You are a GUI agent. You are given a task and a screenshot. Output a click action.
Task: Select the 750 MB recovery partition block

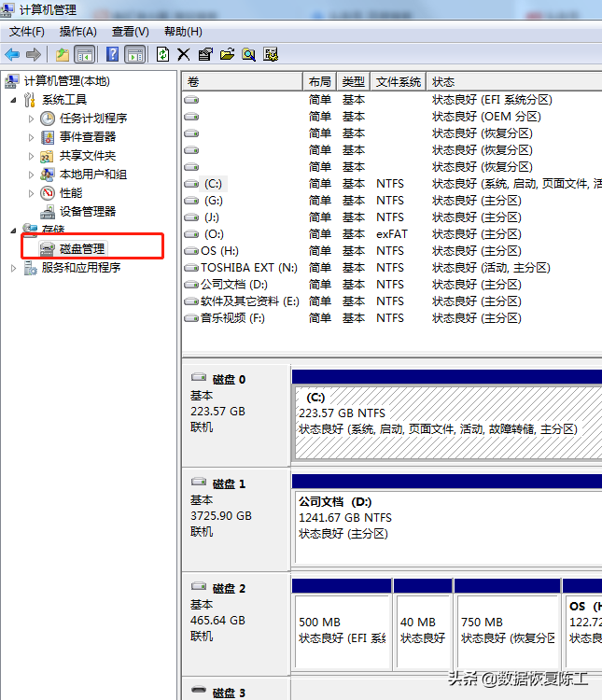[x=508, y=631]
